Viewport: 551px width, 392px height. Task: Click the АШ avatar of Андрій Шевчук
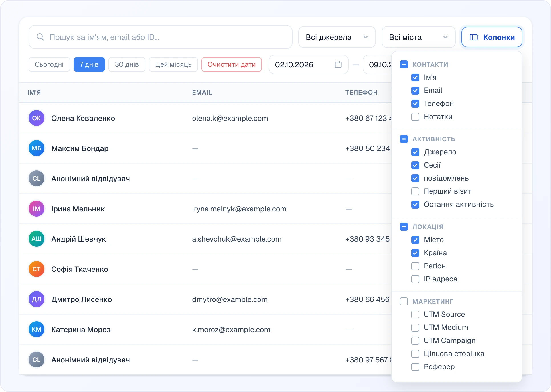coord(37,239)
